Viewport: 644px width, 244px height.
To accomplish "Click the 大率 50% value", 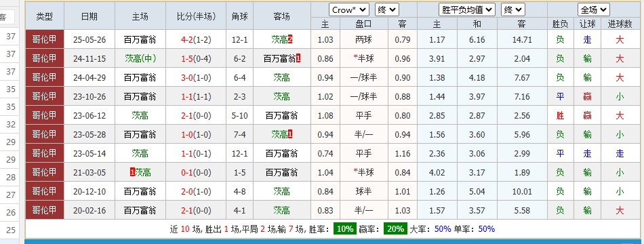I will [443, 229].
